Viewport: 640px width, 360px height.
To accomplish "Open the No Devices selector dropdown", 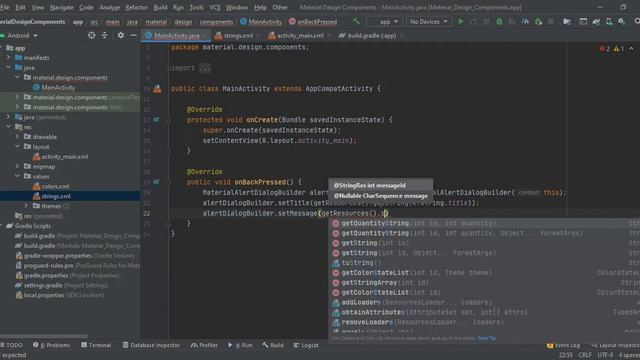I will click(429, 22).
